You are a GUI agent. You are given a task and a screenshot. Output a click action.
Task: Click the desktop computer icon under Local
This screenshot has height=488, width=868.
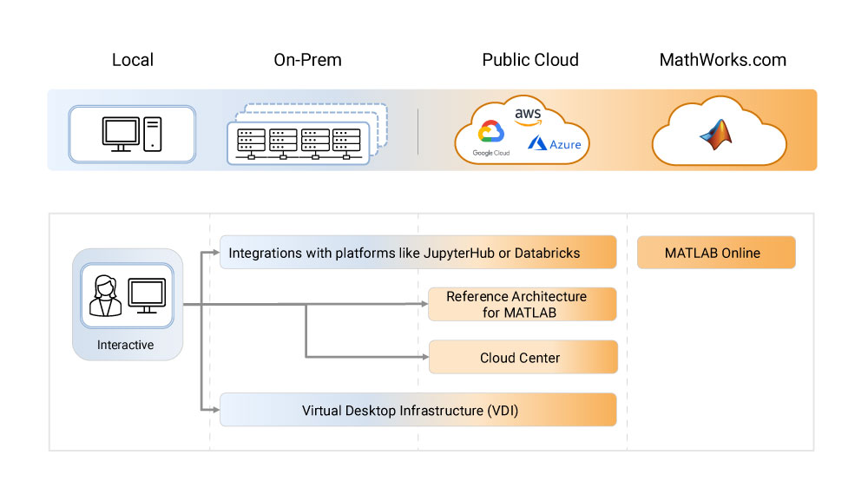click(x=132, y=135)
